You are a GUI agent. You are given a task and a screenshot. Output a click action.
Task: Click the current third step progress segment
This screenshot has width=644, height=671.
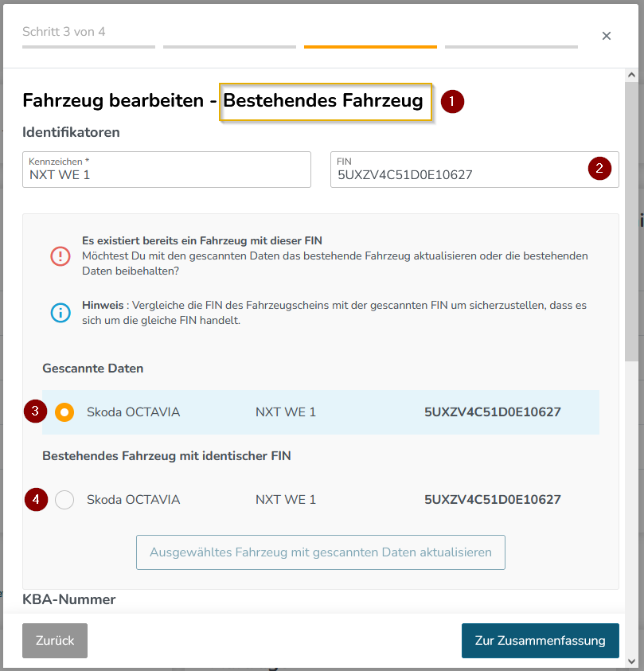click(370, 47)
